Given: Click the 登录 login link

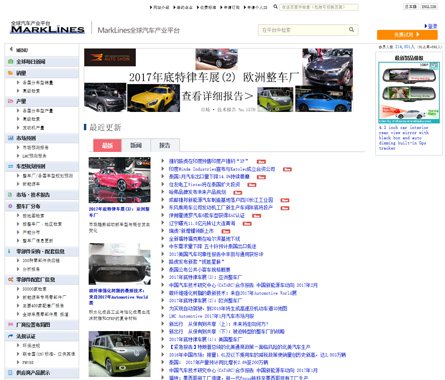Looking at the screenshot, I should (x=432, y=26).
